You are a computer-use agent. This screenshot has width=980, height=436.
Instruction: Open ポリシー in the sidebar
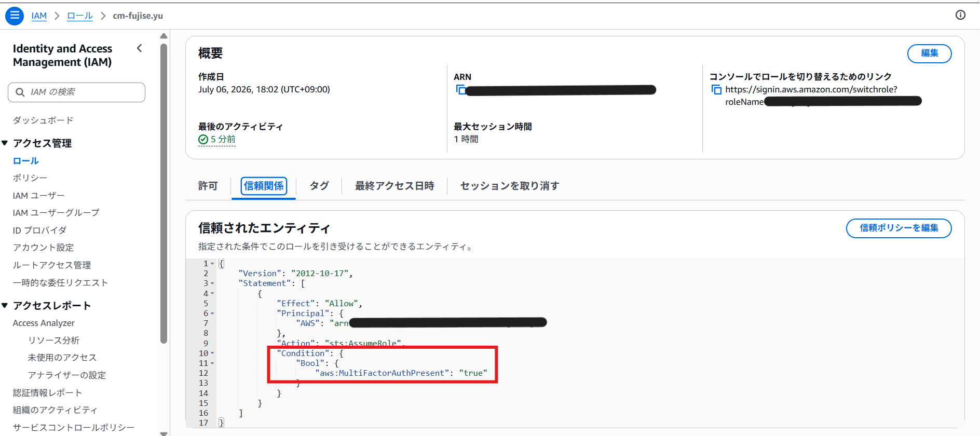click(30, 178)
